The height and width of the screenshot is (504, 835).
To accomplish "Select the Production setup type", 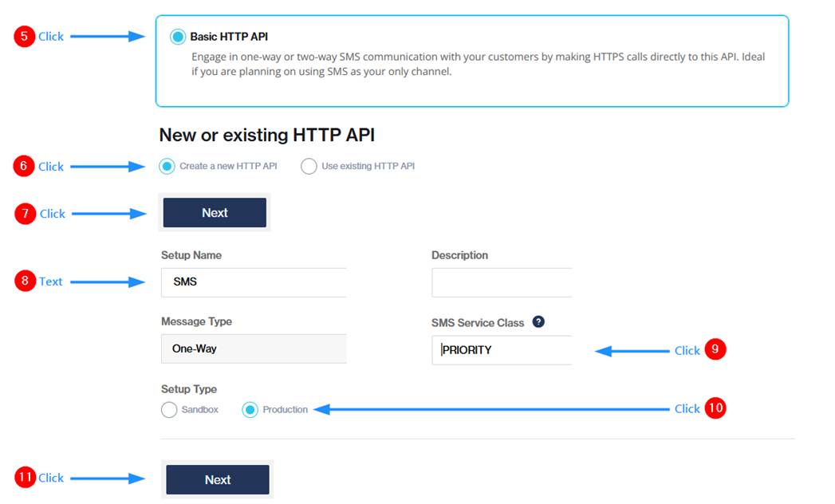I will point(250,410).
